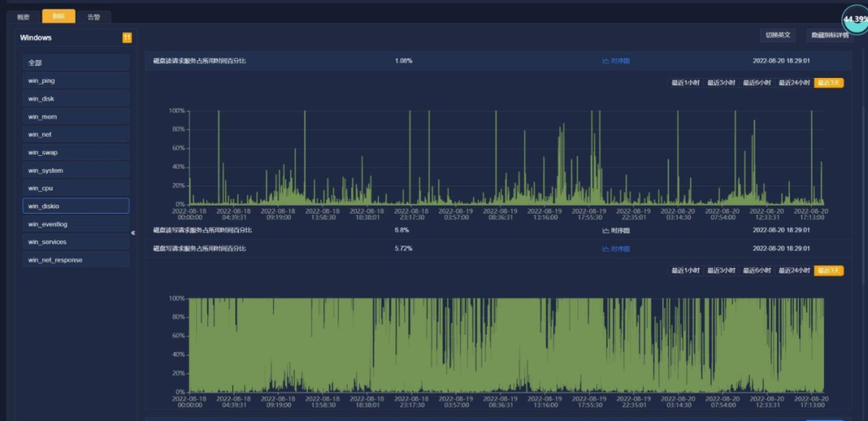Click the orange 11 badge beside Windows
Screen dimensions: 868x421
click(x=127, y=38)
